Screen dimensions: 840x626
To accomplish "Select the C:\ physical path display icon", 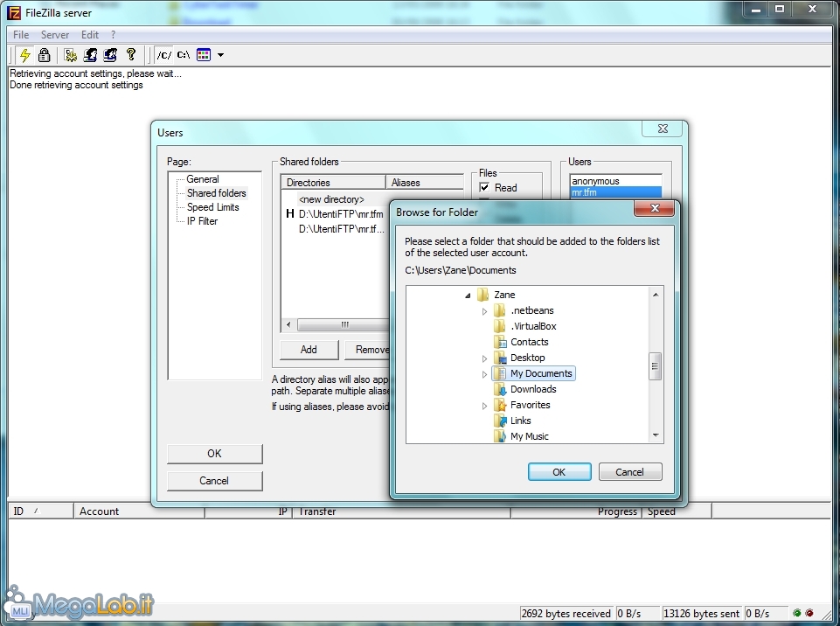I will pyautogui.click(x=184, y=55).
